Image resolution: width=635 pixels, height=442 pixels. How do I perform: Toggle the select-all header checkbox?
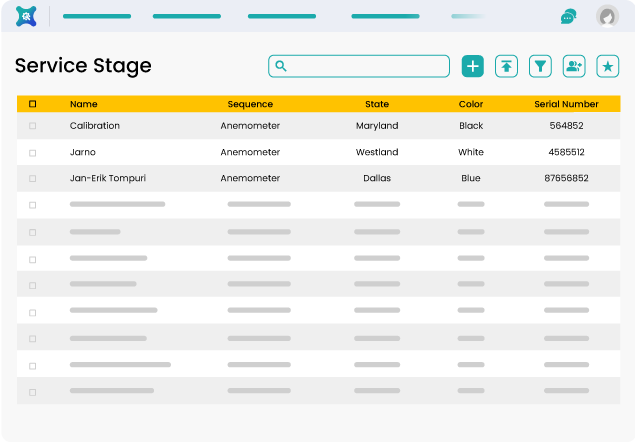[x=33, y=104]
